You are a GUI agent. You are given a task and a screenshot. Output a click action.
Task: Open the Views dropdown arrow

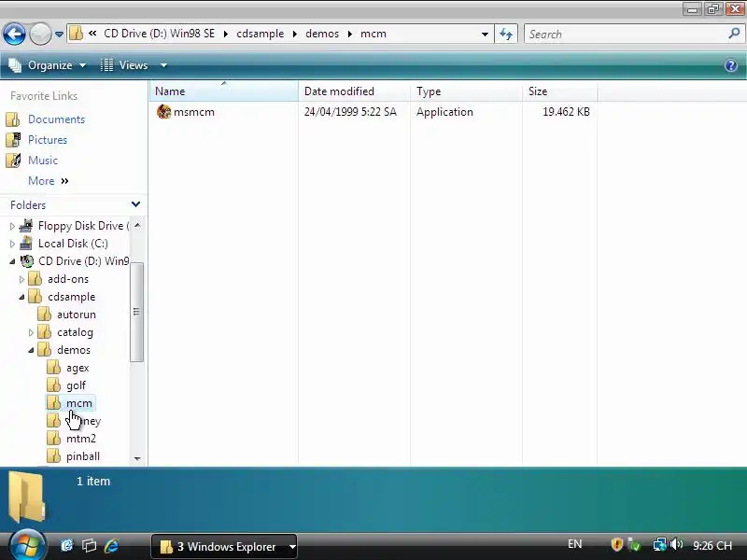click(x=164, y=65)
